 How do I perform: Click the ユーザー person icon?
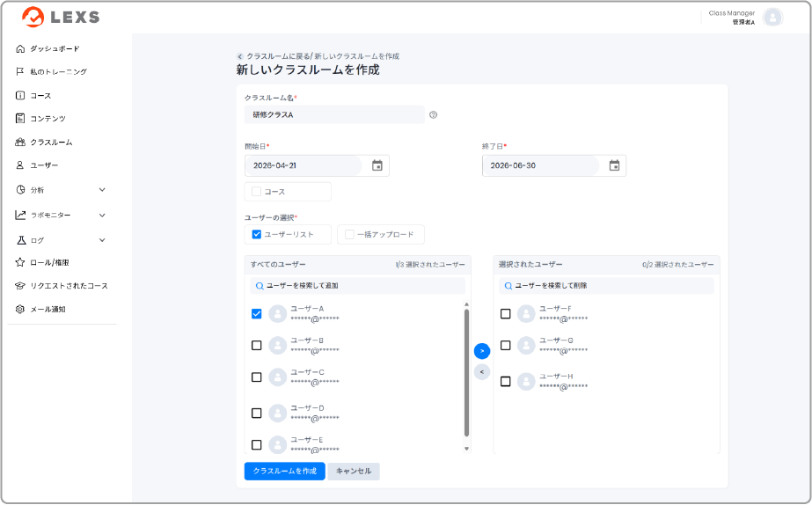[x=20, y=165]
